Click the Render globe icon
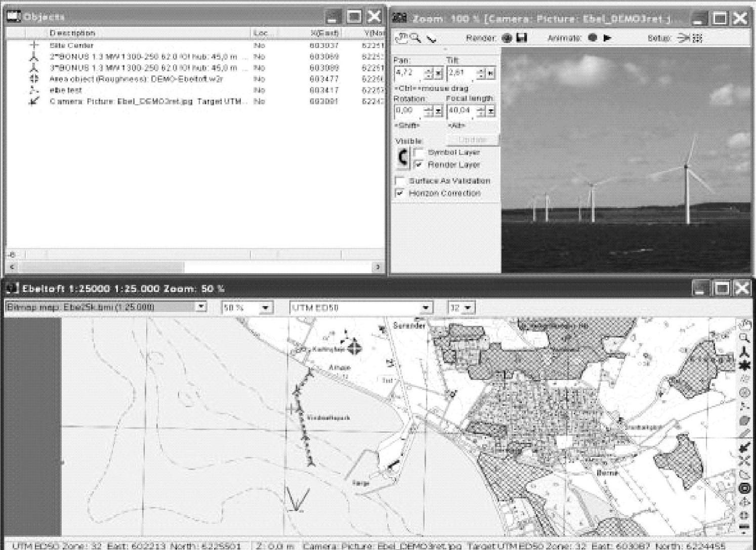756x550 pixels. click(x=507, y=38)
